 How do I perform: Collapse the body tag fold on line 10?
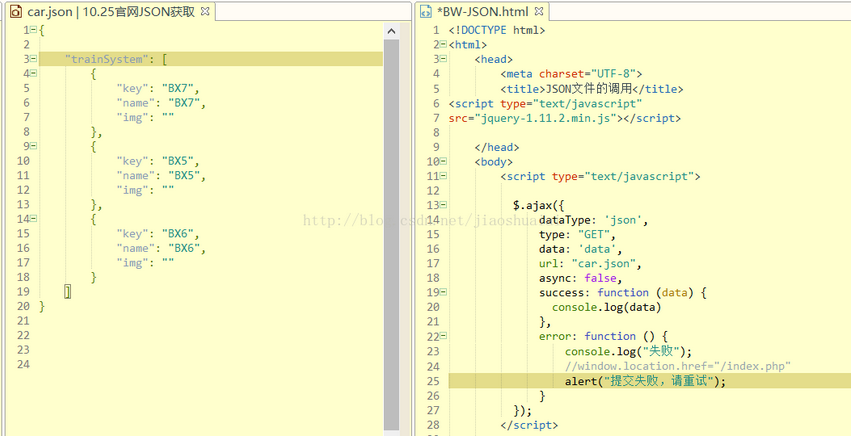(443, 161)
